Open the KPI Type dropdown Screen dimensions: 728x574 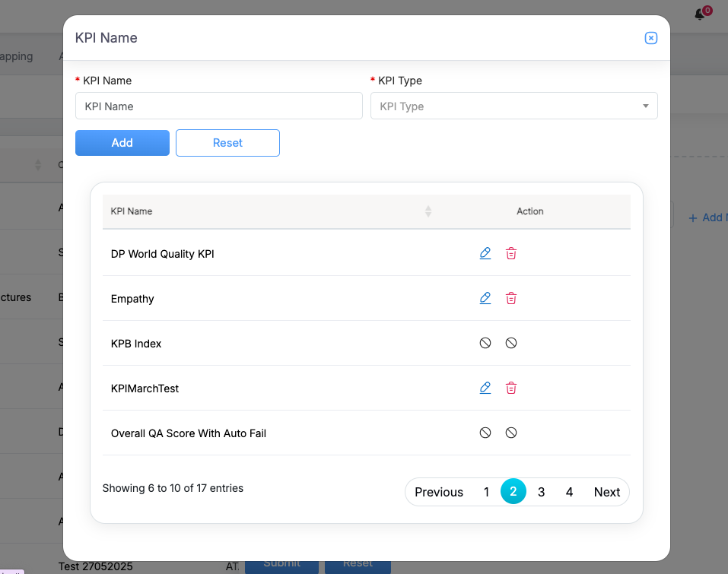[x=513, y=106]
